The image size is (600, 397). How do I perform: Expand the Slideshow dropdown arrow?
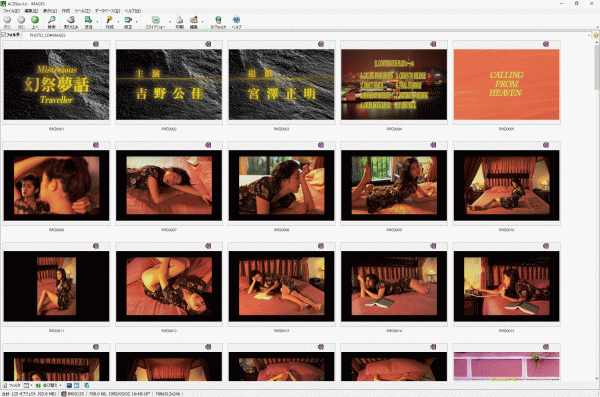170,21
